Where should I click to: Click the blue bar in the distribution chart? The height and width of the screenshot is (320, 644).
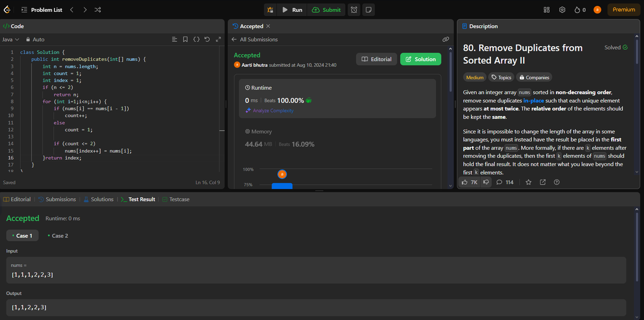pyautogui.click(x=282, y=185)
